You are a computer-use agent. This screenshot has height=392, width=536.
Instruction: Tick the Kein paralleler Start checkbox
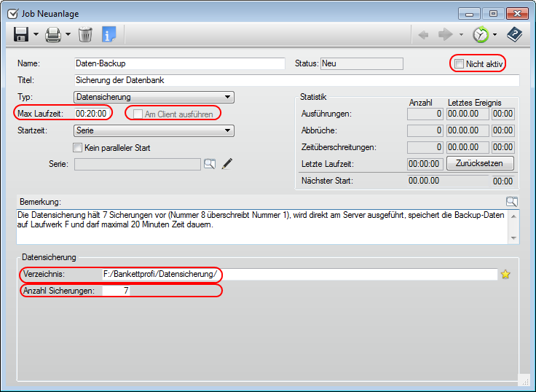click(79, 148)
